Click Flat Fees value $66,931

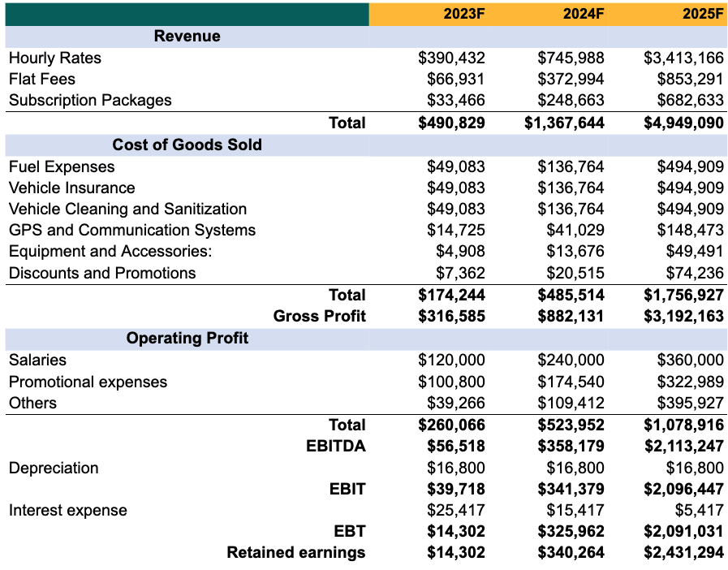click(456, 79)
